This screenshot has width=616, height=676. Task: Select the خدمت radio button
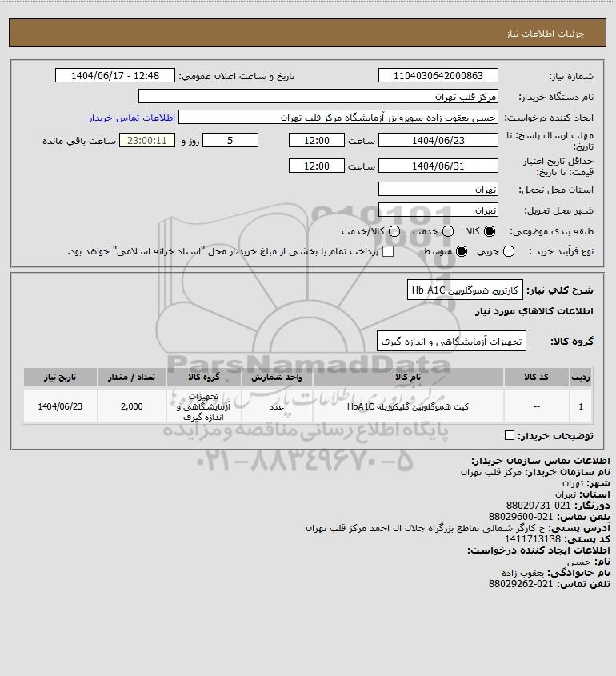448,231
